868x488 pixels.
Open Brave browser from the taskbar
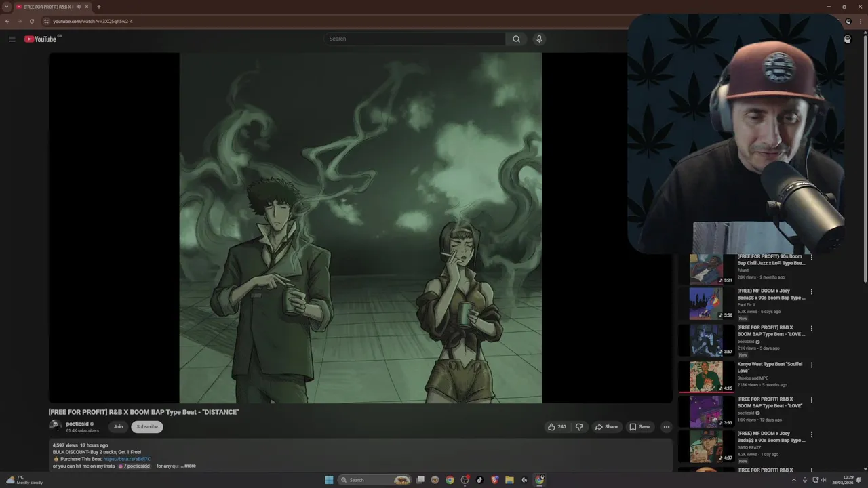tap(494, 480)
